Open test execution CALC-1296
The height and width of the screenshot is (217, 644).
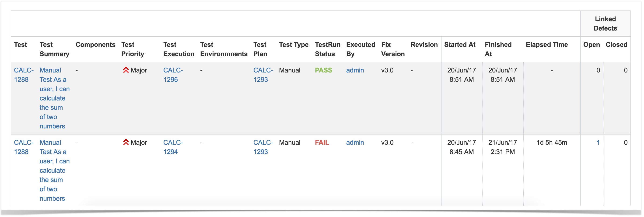[x=173, y=75]
